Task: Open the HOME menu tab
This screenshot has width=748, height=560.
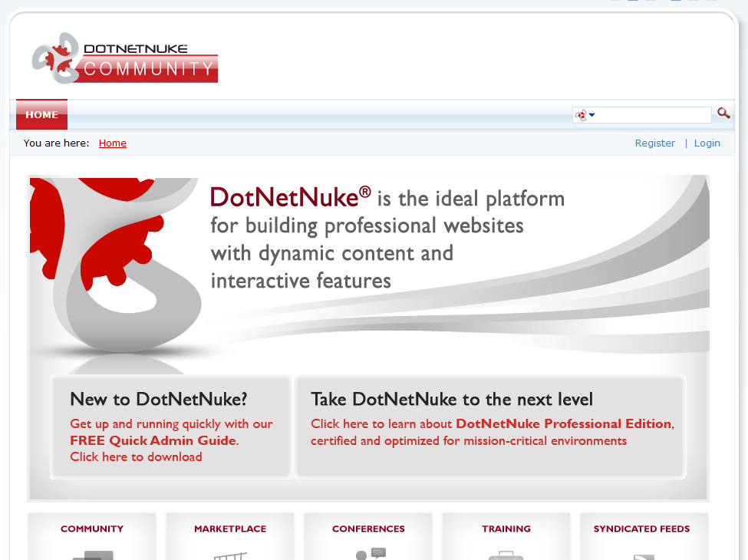Action: point(42,114)
